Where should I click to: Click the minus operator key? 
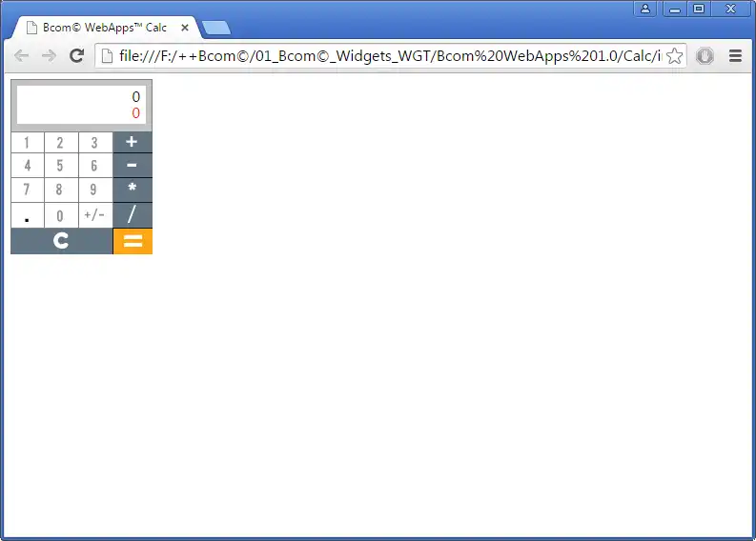click(x=133, y=165)
